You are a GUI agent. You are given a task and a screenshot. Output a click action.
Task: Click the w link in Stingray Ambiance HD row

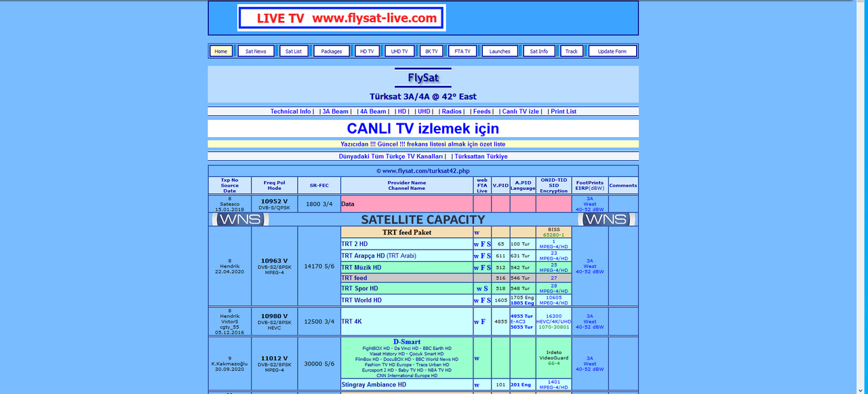click(x=477, y=385)
